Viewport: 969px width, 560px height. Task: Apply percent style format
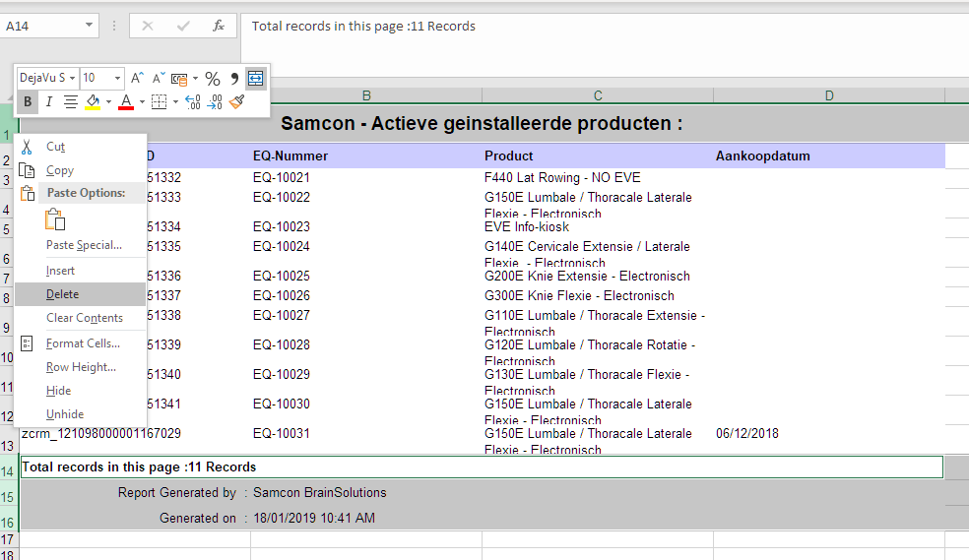point(213,79)
